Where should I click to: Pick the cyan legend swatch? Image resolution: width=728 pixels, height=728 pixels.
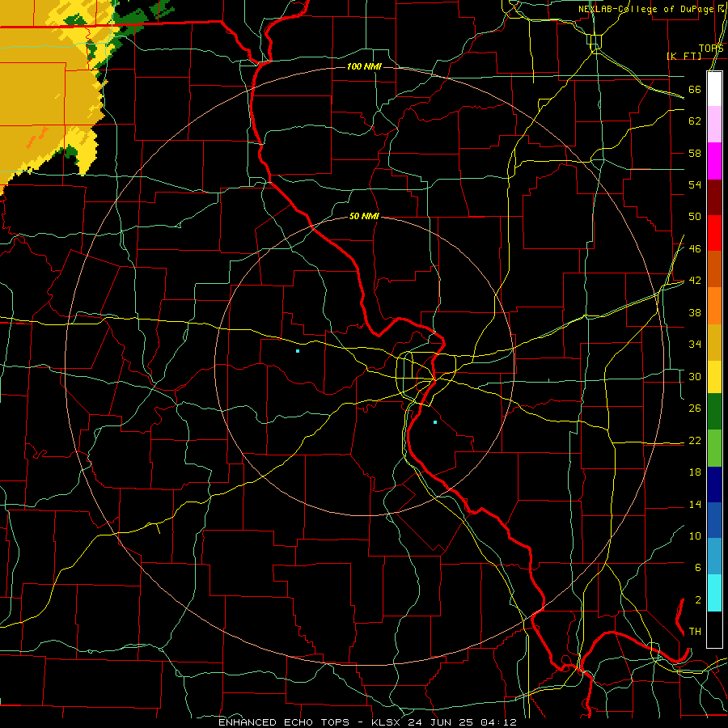pos(714,593)
